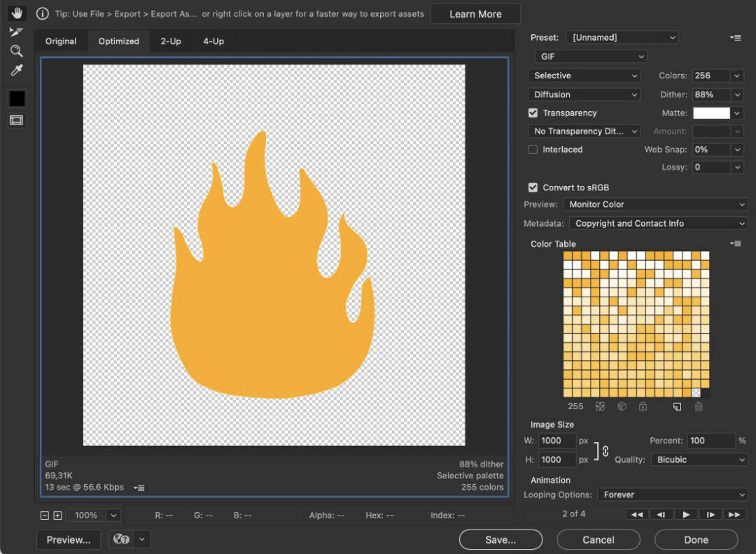Open the Looping Options Forever dropdown

[x=672, y=495]
